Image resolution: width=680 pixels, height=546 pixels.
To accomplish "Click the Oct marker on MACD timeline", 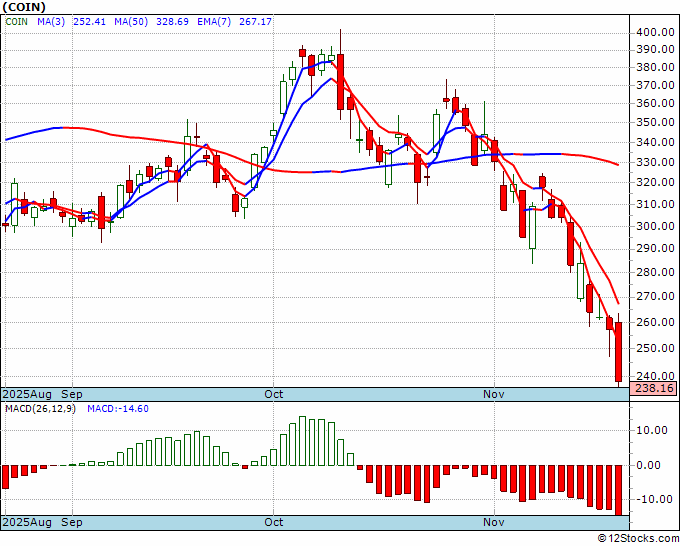I will click(274, 522).
